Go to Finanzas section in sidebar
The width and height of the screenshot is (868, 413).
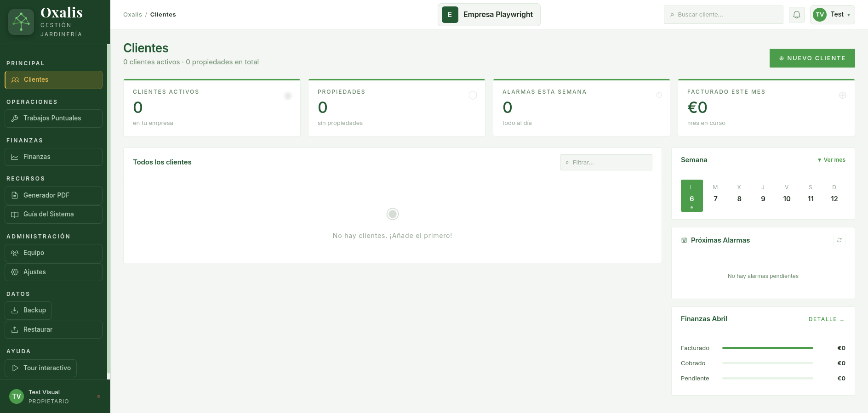point(53,157)
